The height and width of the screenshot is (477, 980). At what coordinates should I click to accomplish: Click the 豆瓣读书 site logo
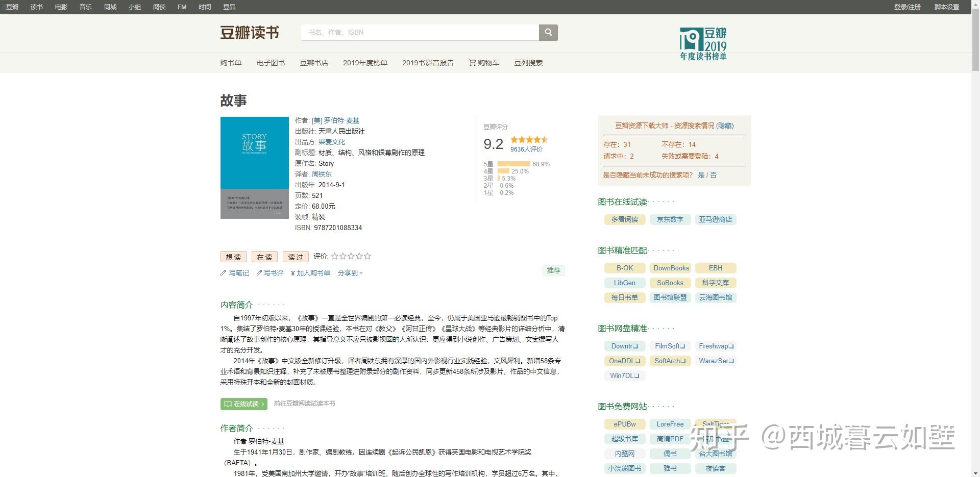250,33
